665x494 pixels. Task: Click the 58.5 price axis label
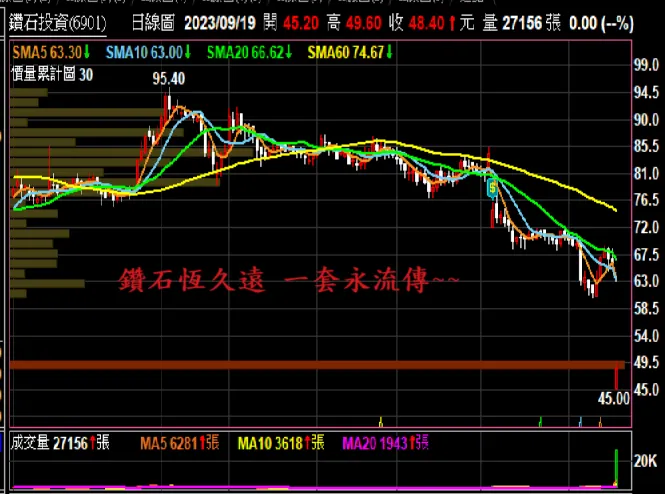point(646,308)
